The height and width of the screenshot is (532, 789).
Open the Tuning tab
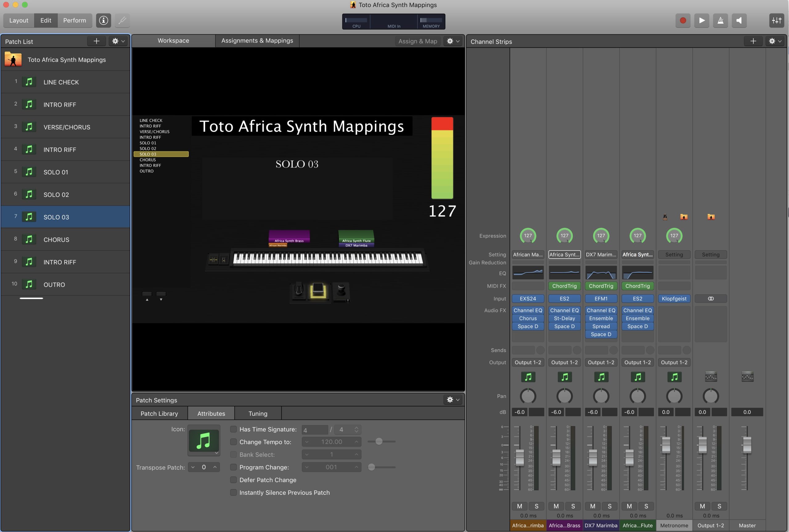point(258,414)
